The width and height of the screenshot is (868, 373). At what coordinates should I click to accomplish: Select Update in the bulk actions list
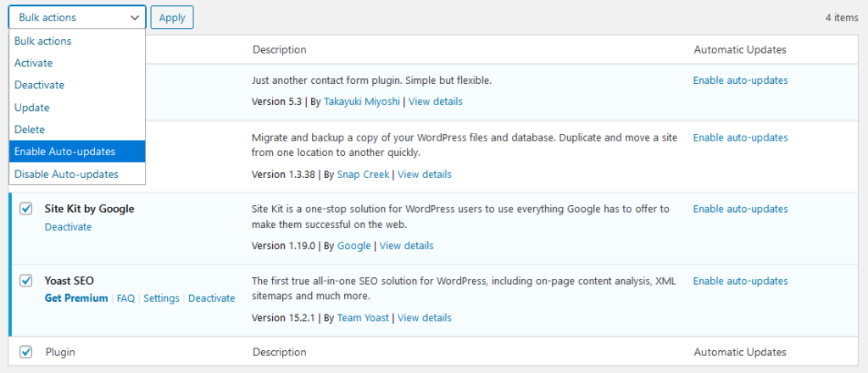click(x=77, y=108)
